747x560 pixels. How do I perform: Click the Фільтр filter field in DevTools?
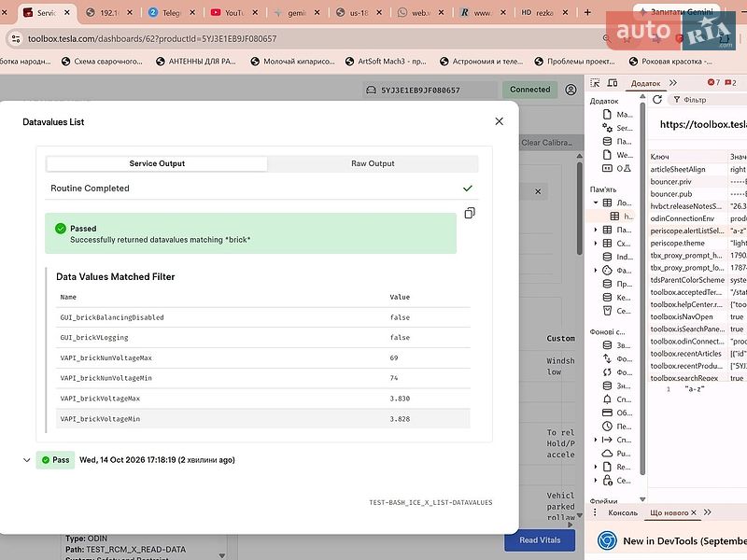pos(708,100)
